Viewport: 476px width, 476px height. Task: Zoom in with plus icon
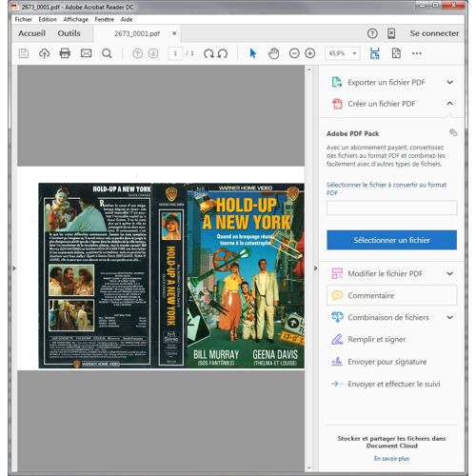pyautogui.click(x=310, y=53)
